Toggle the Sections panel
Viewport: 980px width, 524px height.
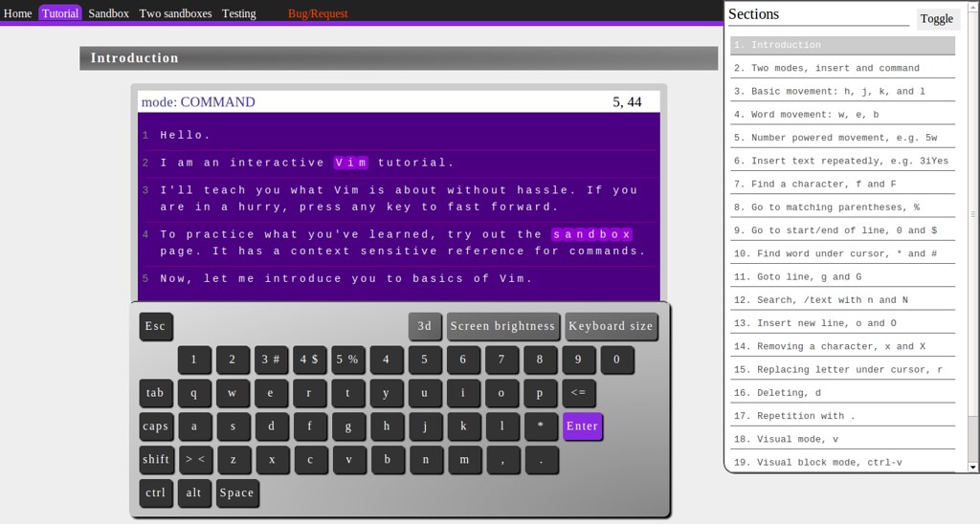tap(937, 19)
